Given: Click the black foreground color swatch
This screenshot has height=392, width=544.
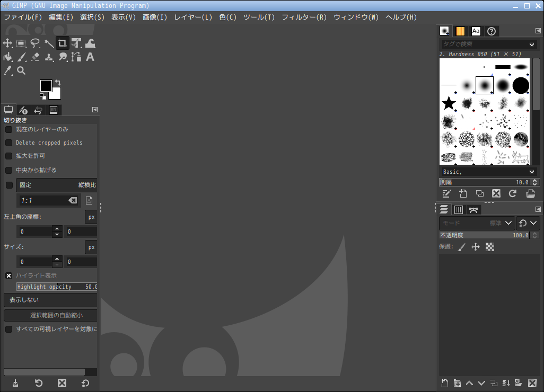Looking at the screenshot, I should point(46,86).
